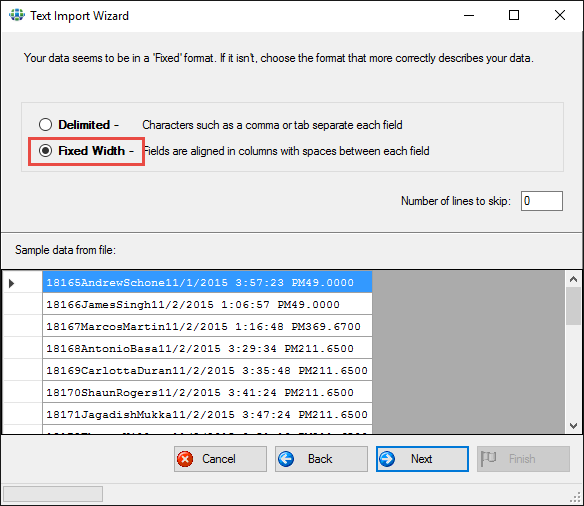The height and width of the screenshot is (506, 584).
Task: Select the 18171JagadishMukka sample row
Action: (207, 414)
